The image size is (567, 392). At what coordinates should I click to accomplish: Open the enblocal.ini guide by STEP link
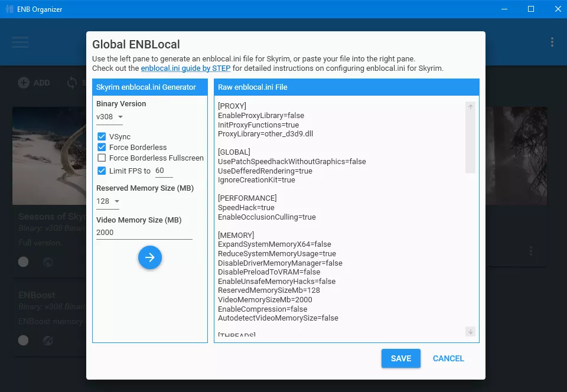pyautogui.click(x=185, y=68)
